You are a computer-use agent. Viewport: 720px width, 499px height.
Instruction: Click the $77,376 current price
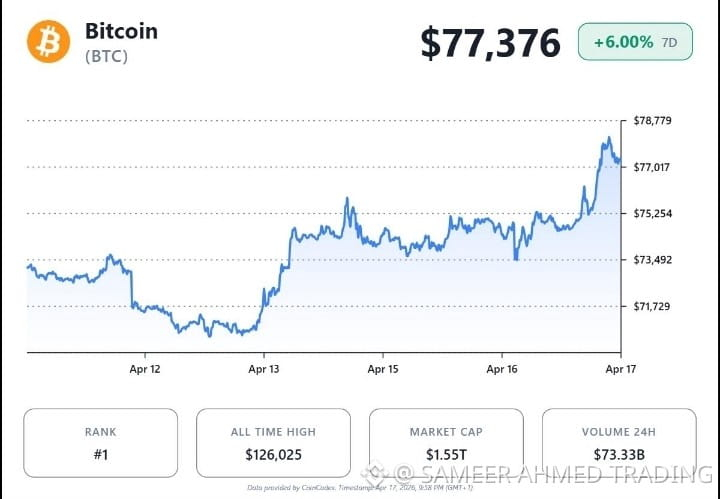(490, 43)
